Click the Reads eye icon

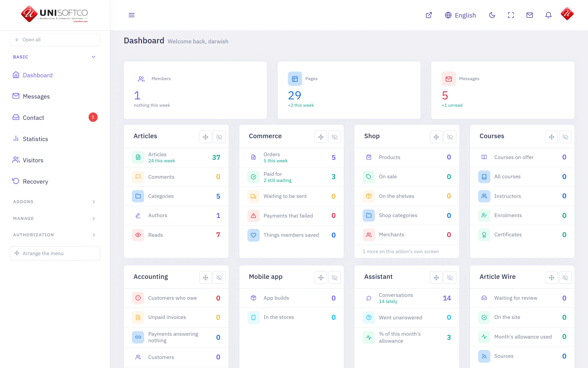tap(138, 235)
